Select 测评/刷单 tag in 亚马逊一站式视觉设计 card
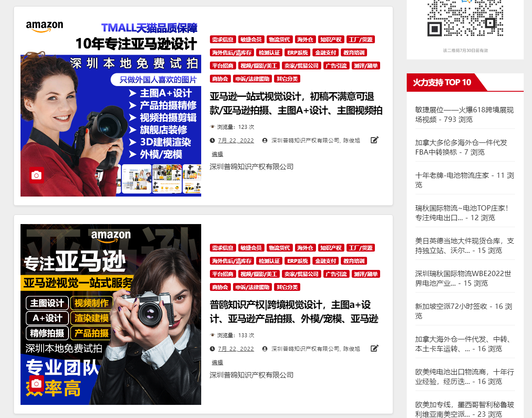Image resolution: width=532 pixels, height=418 pixels. tap(366, 66)
